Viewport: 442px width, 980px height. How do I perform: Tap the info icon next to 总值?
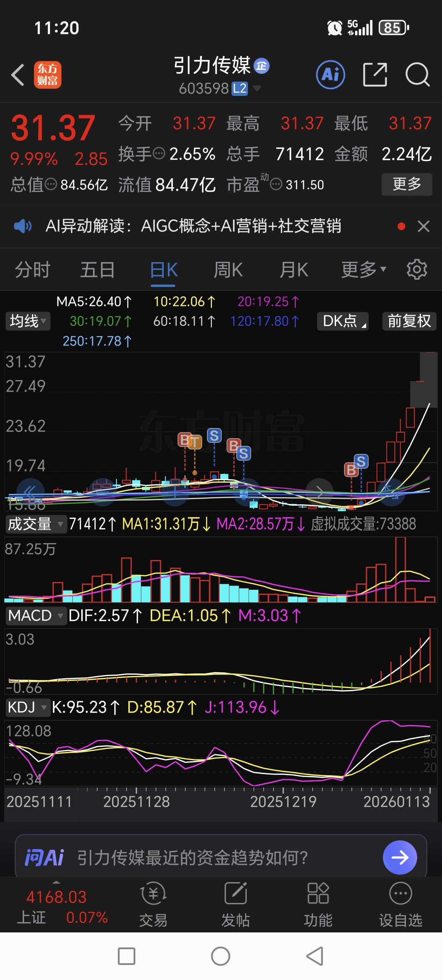51,184
